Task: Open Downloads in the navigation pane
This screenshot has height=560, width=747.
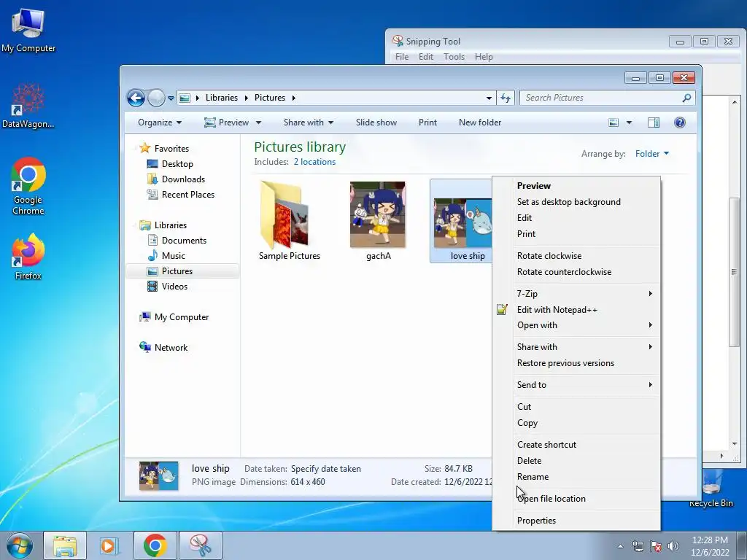Action: 183,179
